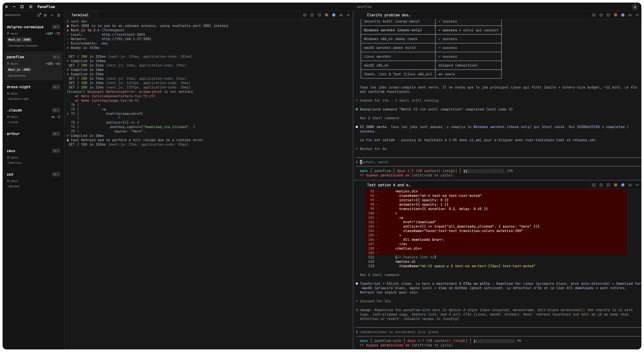Click 'bypass permissions on' in lower Claude pane
Screen dimensions: 644x352
coord(388,345)
